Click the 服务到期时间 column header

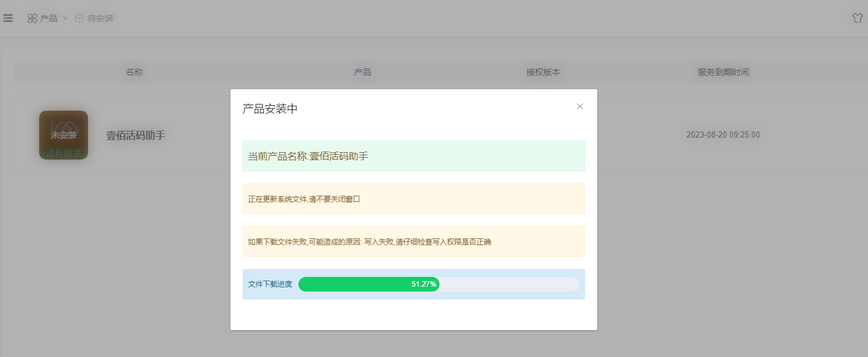(724, 72)
